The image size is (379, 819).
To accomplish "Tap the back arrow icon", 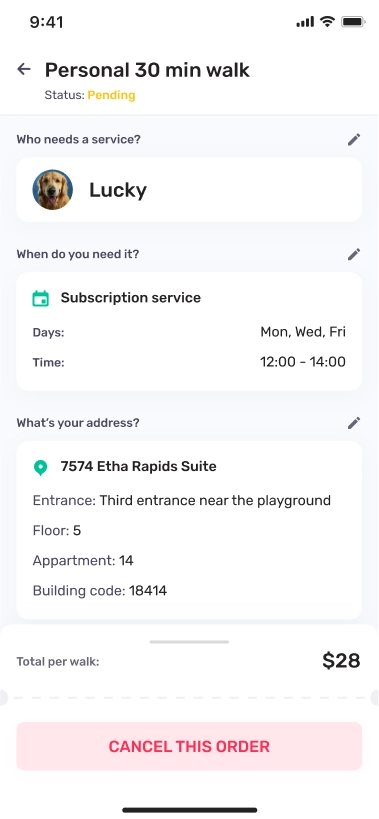I will click(24, 69).
